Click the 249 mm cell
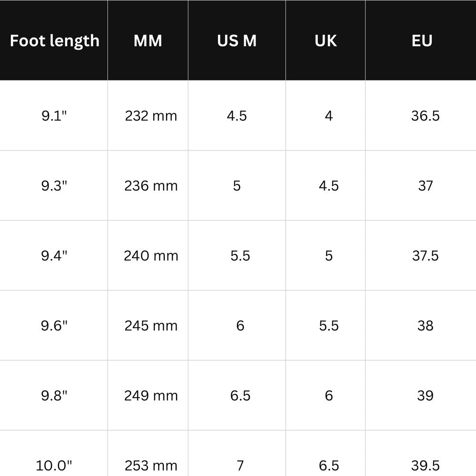 click(x=148, y=395)
